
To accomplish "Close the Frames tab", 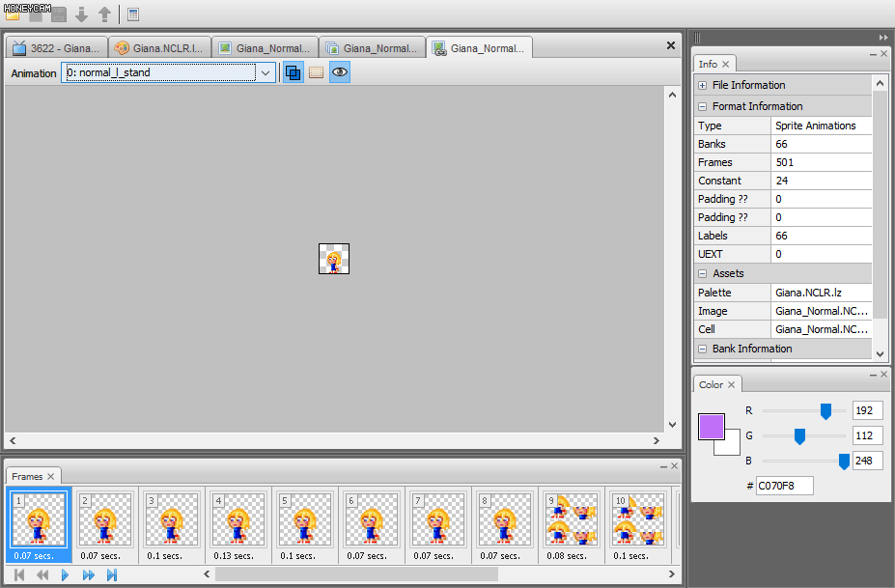I will (51, 477).
